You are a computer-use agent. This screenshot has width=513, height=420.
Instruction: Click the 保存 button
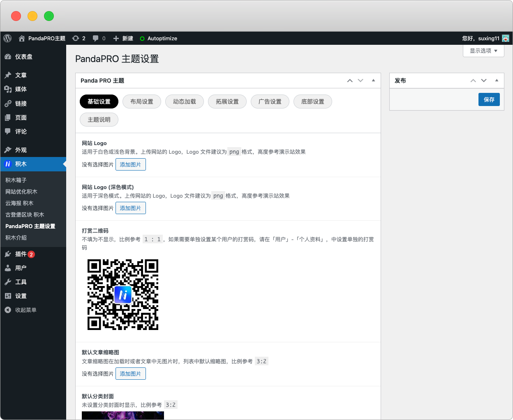(x=489, y=99)
